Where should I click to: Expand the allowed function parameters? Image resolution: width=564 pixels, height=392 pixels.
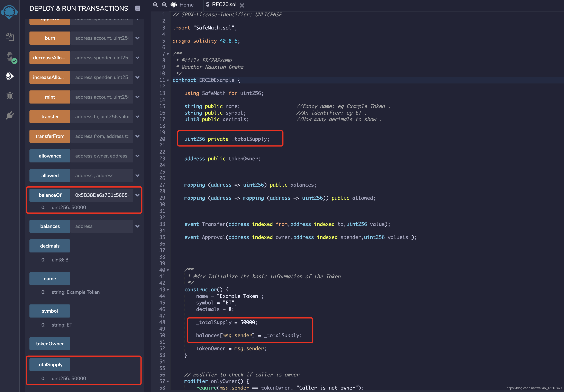[138, 176]
